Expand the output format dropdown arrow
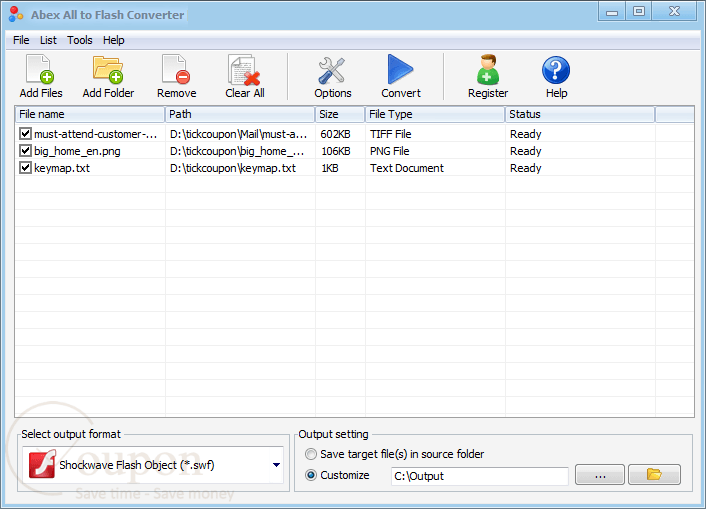This screenshot has height=509, width=706. [276, 465]
